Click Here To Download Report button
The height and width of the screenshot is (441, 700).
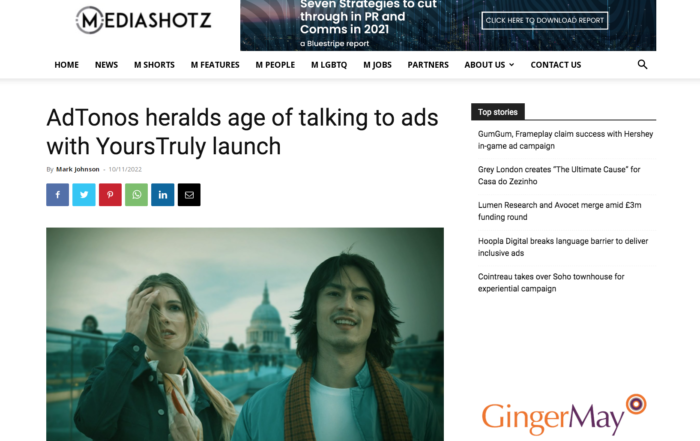tap(545, 21)
